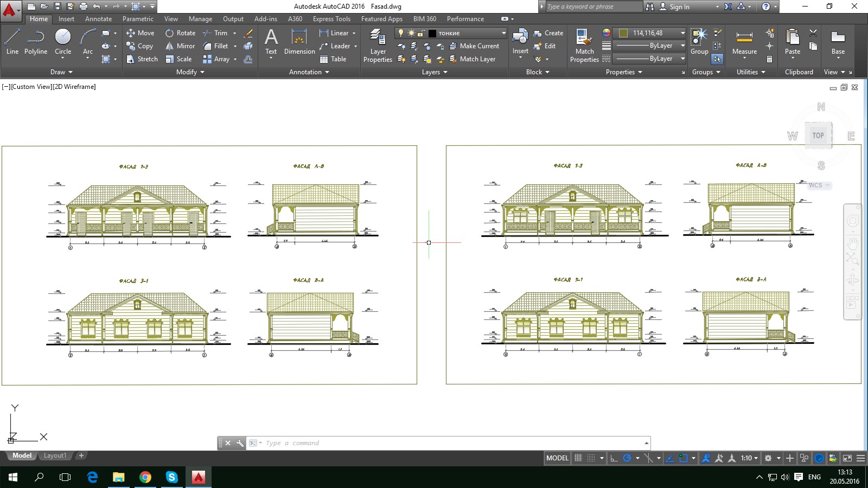The image size is (868, 488).
Task: Select the Stretch command
Action: tap(142, 59)
